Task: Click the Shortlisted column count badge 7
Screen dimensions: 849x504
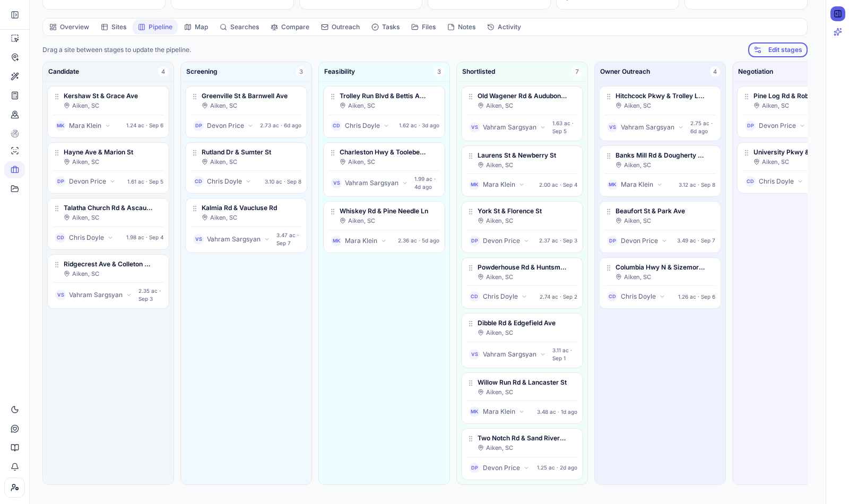Action: [577, 72]
